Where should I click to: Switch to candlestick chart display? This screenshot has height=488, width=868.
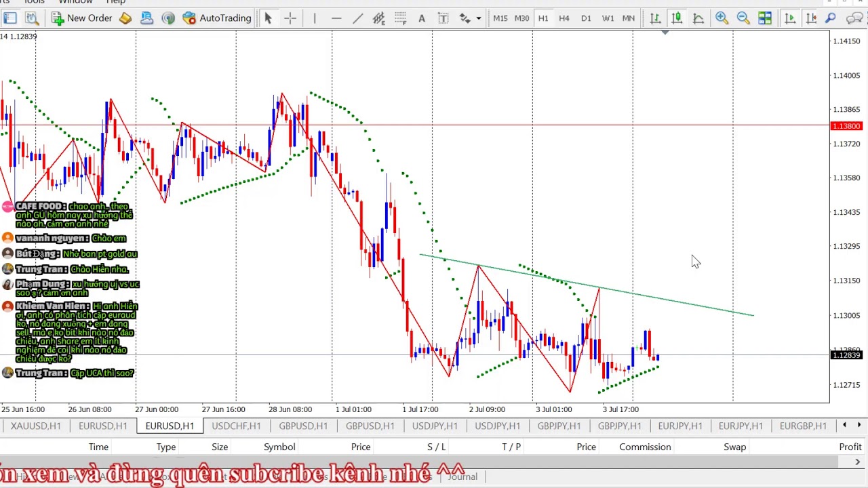677,18
